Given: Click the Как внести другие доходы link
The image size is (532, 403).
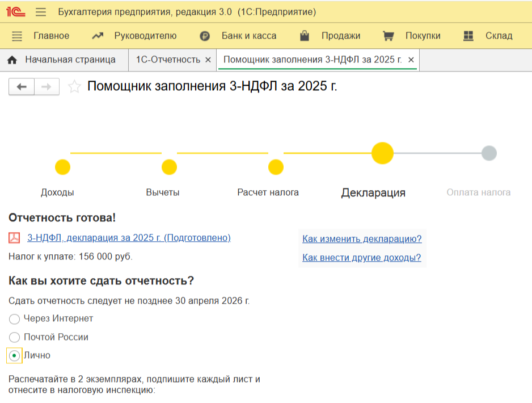Looking at the screenshot, I should coord(361,258).
